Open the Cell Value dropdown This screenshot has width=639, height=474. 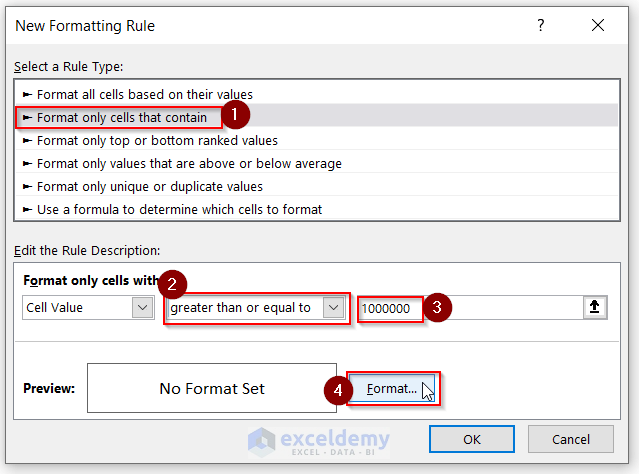(142, 308)
